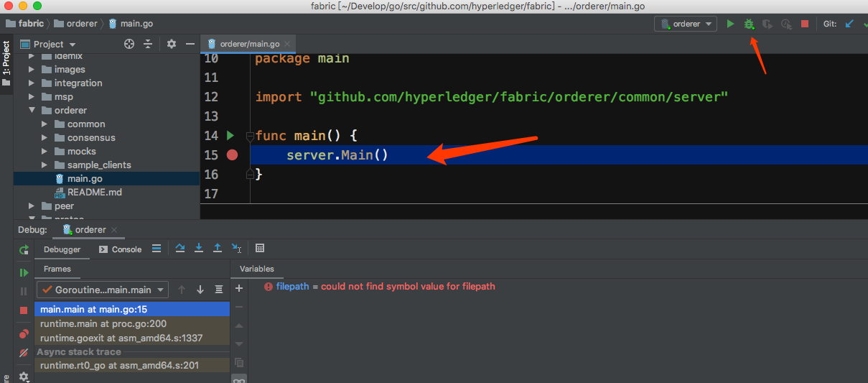The image size is (868, 383).
Task: Click the fabric breadcrumb in the navigation bar
Action: 24,24
